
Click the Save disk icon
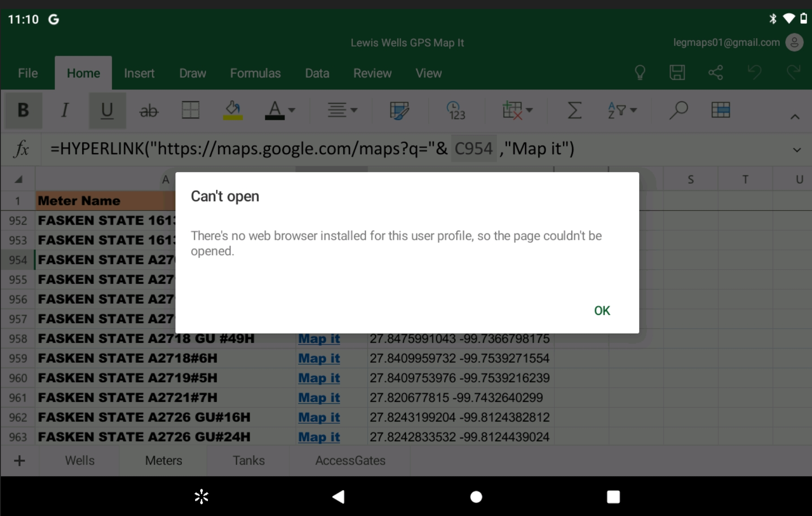(677, 73)
